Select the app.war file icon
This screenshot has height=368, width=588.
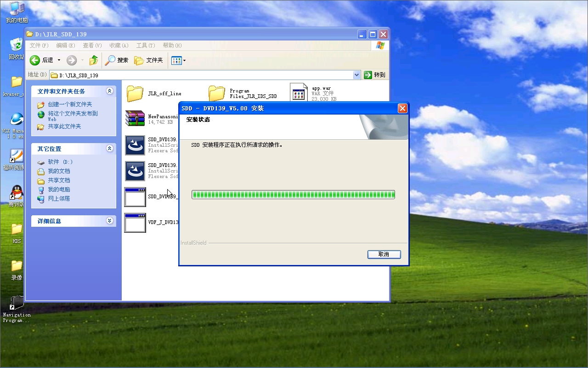coord(299,92)
